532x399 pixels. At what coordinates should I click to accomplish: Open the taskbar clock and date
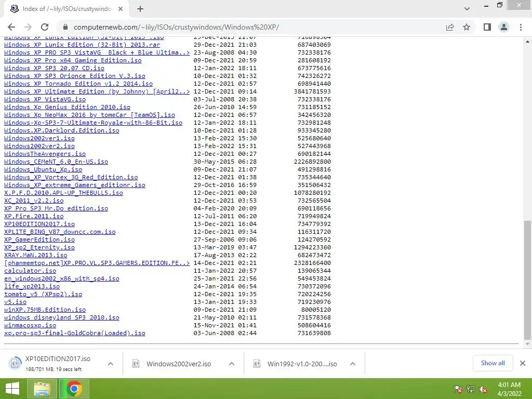[509, 389]
